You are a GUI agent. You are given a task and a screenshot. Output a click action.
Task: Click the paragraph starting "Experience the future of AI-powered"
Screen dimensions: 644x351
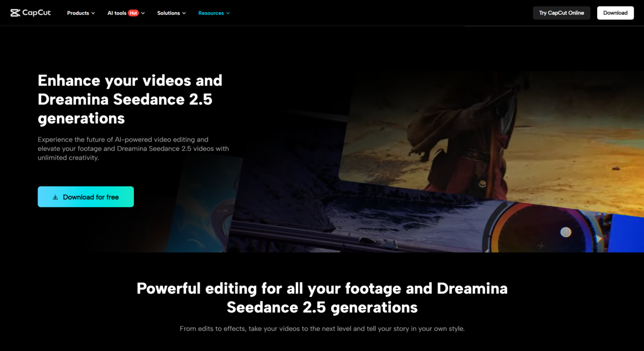point(133,148)
